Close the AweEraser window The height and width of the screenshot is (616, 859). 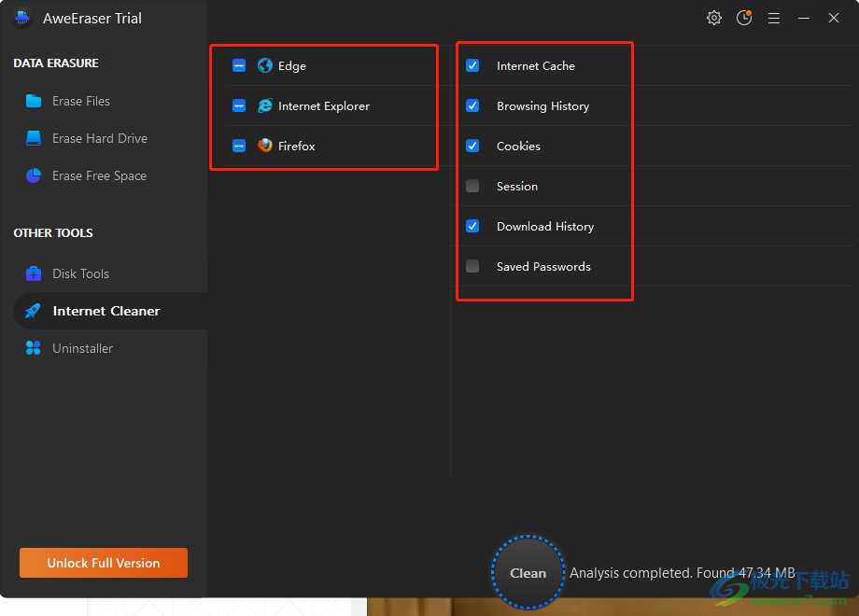833,18
